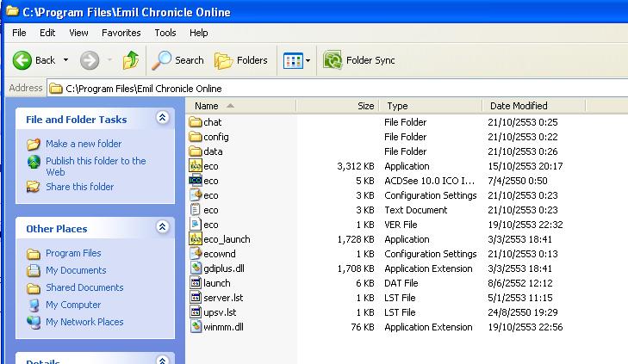Select the 3 KB eco Configuration Settings icon
The width and height of the screenshot is (628, 364).
[x=196, y=194]
